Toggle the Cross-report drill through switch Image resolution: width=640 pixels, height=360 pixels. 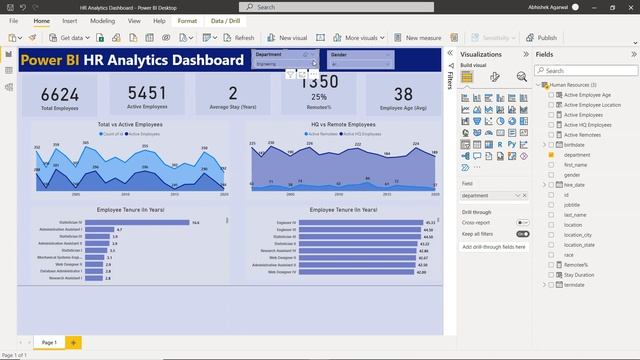point(523,222)
